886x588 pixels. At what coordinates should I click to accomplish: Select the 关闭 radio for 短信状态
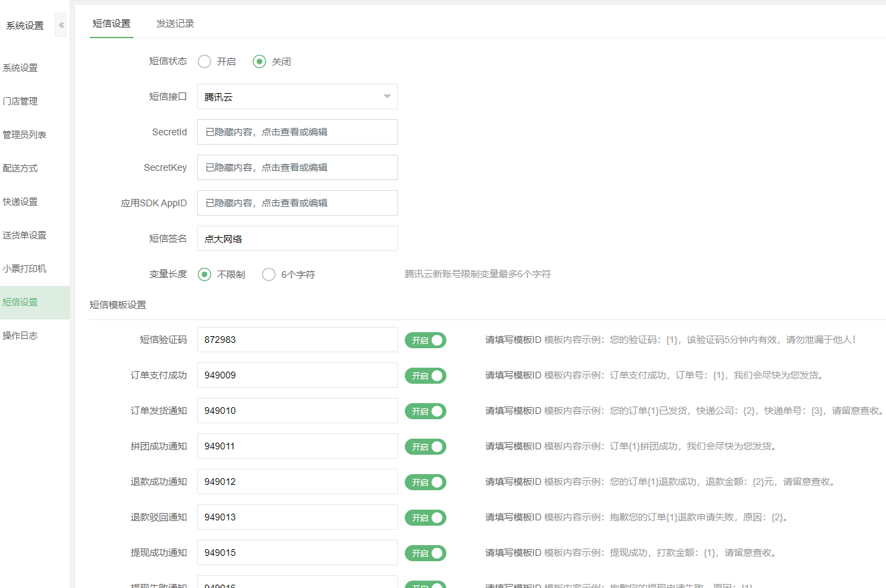tap(259, 62)
